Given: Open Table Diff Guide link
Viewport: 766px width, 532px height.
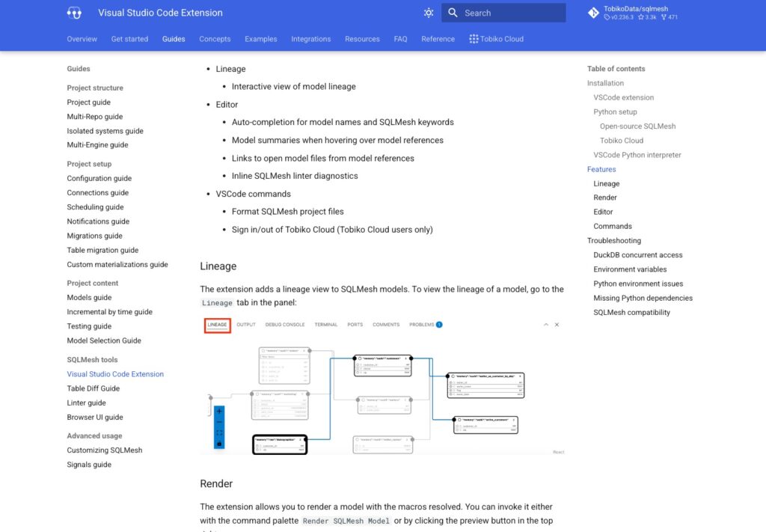Looking at the screenshot, I should (x=94, y=388).
